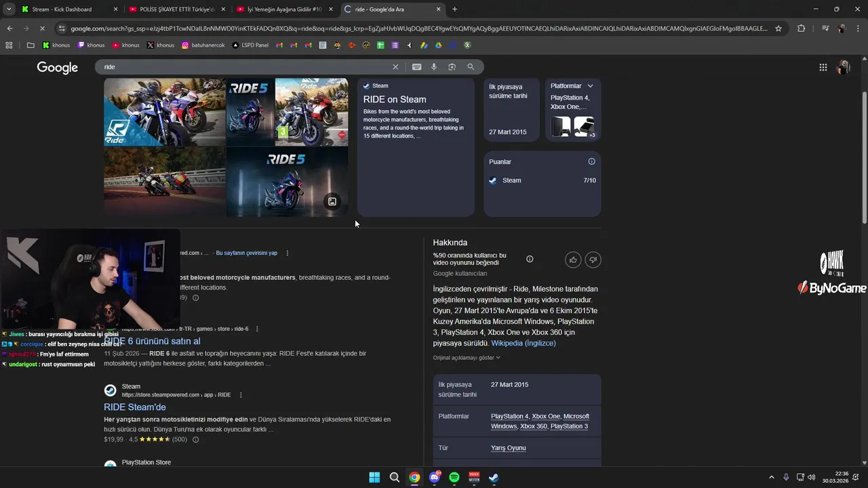Screen dimensions: 868x488
Task: Open the taskbar clock and date
Action: (x=835, y=477)
